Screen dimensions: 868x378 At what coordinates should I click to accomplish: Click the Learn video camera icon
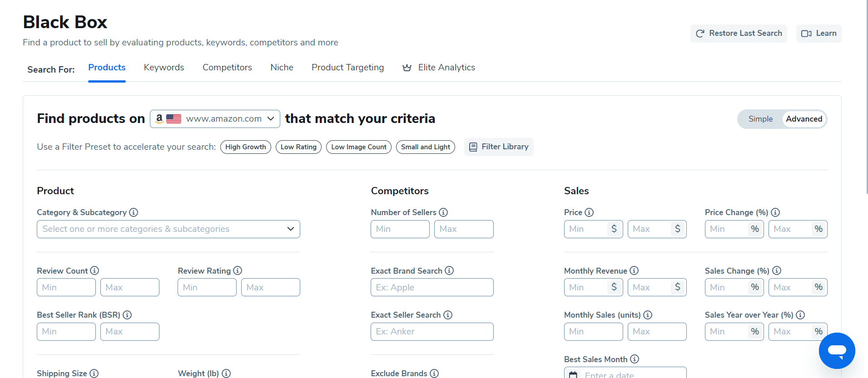click(806, 34)
